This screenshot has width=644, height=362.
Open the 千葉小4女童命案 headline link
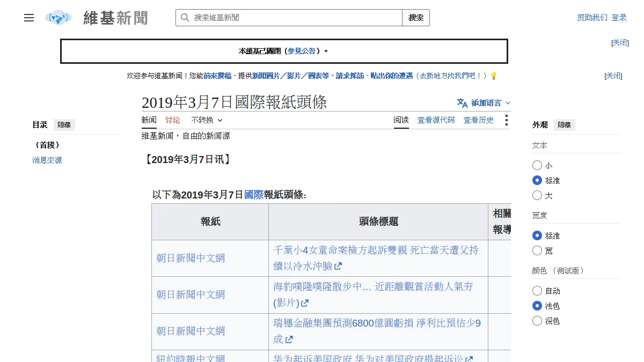(376, 258)
